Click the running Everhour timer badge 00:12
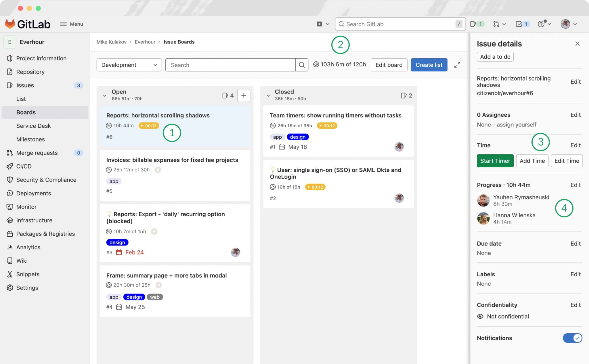589x364 pixels. (x=149, y=126)
